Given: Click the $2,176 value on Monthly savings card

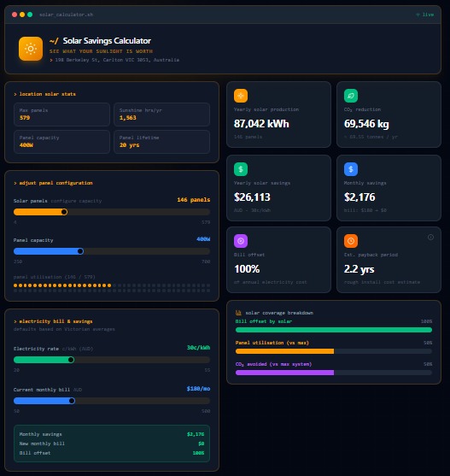Looking at the screenshot, I should [x=359, y=197].
